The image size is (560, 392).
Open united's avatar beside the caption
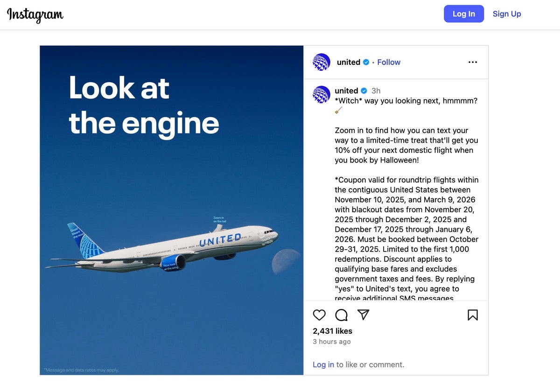click(321, 95)
